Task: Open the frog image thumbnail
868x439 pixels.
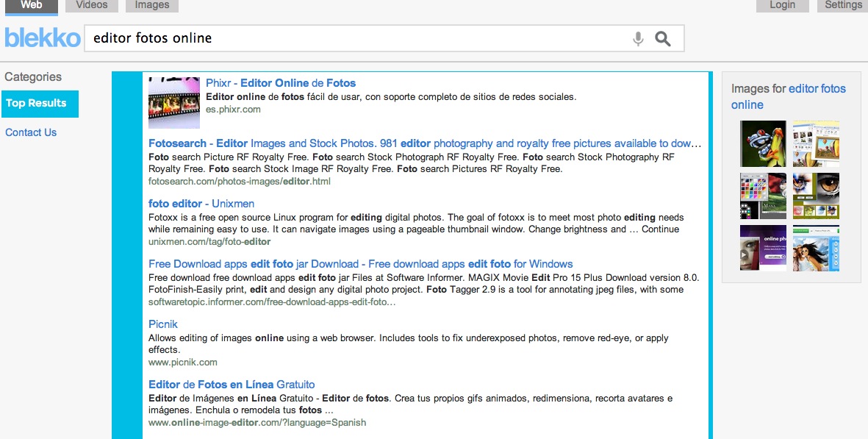Action: 763,143
